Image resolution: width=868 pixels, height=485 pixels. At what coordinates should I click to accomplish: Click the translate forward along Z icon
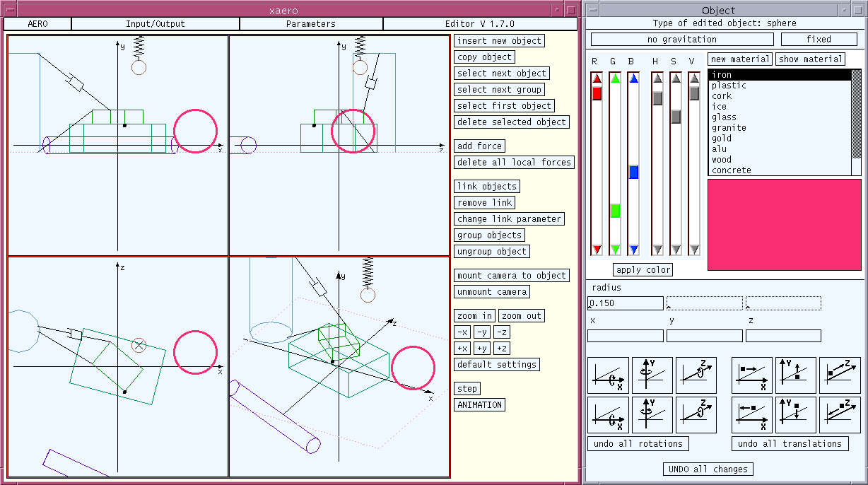pos(840,375)
